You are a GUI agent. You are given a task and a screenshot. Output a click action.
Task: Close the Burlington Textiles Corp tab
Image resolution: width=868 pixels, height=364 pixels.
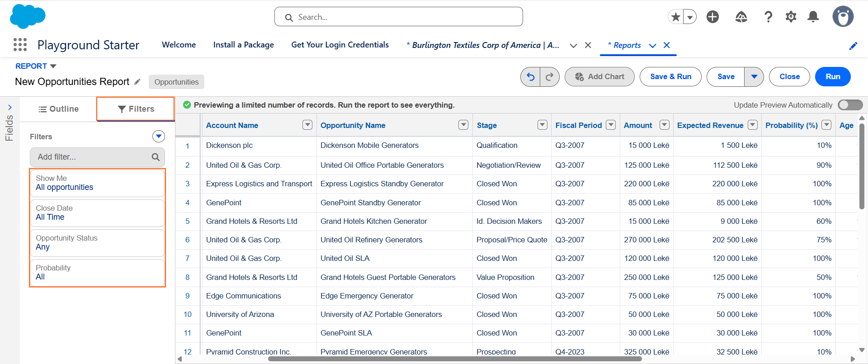tap(588, 45)
